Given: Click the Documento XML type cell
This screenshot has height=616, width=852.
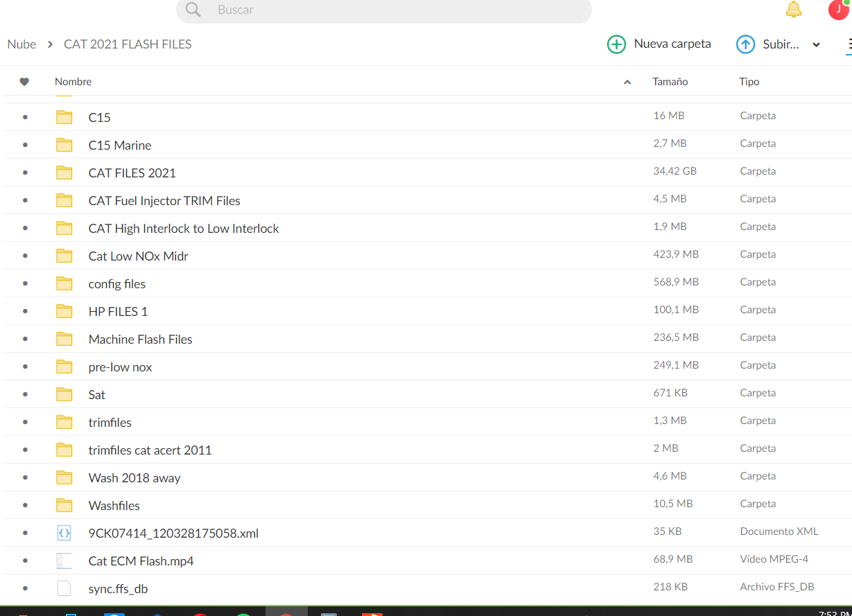Looking at the screenshot, I should click(x=779, y=531).
